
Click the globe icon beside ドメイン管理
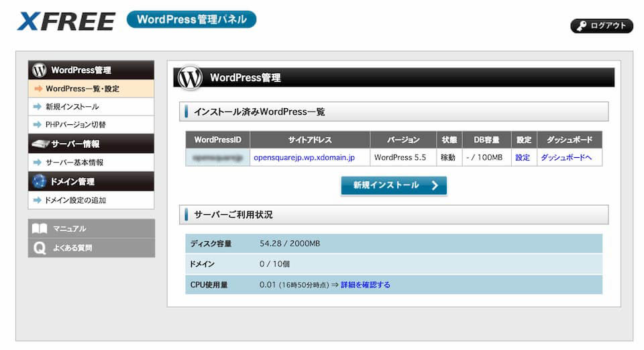(40, 181)
